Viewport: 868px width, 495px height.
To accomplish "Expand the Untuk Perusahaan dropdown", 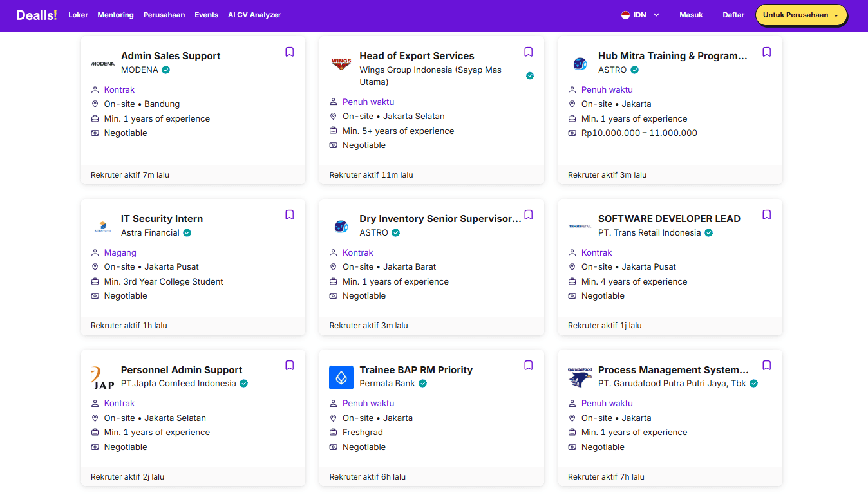I will (801, 15).
